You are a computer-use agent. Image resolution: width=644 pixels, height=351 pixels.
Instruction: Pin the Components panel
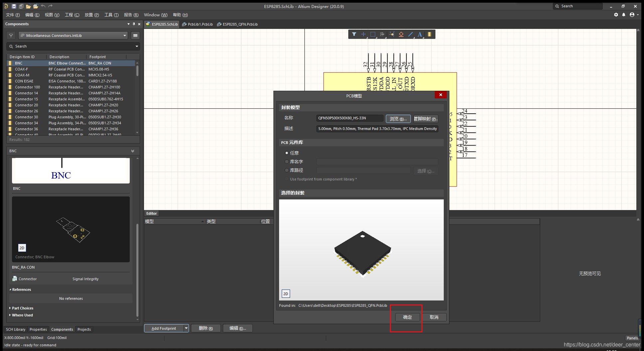coord(134,24)
